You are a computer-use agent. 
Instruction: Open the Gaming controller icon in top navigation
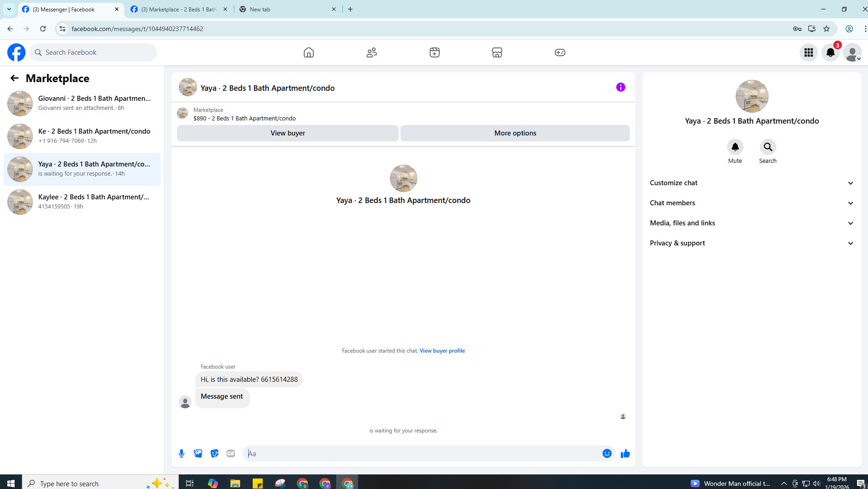560,52
